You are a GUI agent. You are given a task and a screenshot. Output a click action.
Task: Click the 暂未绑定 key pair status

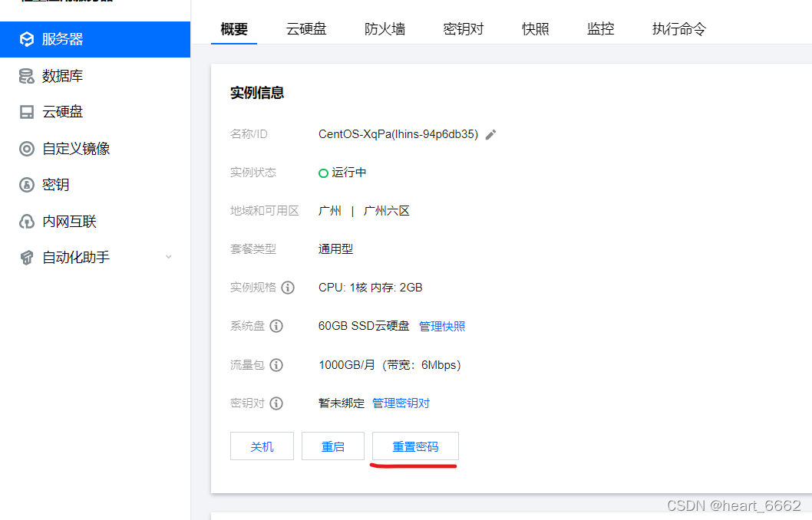342,403
